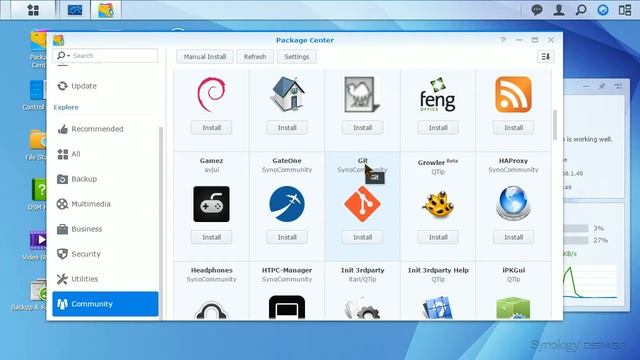Install the RSS feed package
The image size is (640, 360).
(513, 128)
